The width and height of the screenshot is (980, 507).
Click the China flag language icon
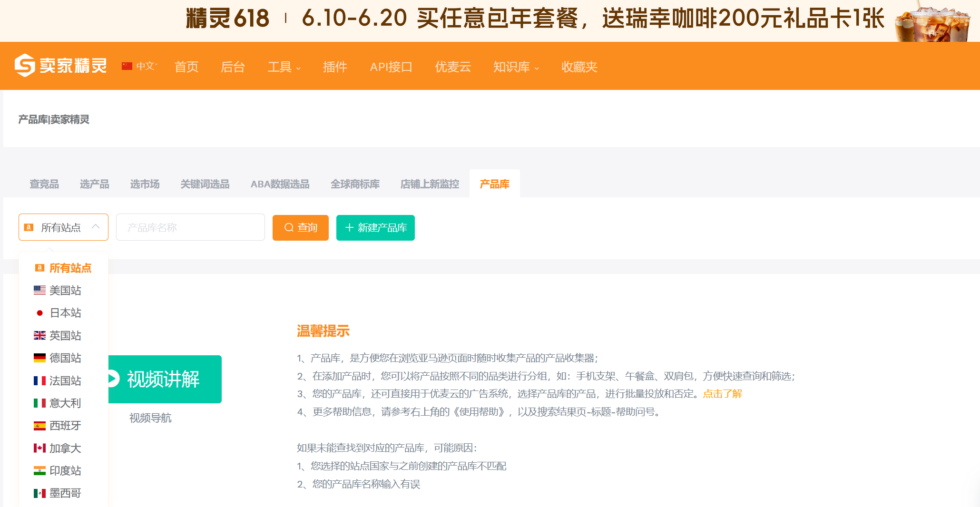coord(127,66)
